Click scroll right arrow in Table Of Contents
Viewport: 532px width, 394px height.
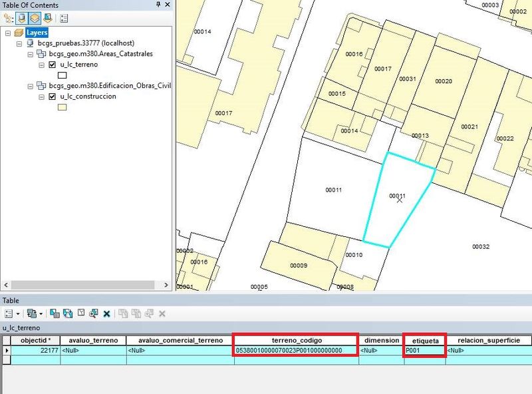point(166,285)
